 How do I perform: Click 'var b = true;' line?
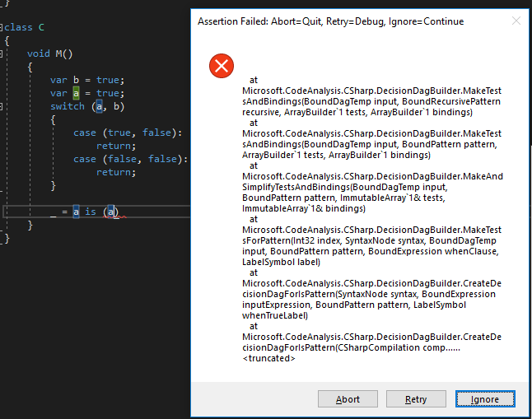[87, 80]
